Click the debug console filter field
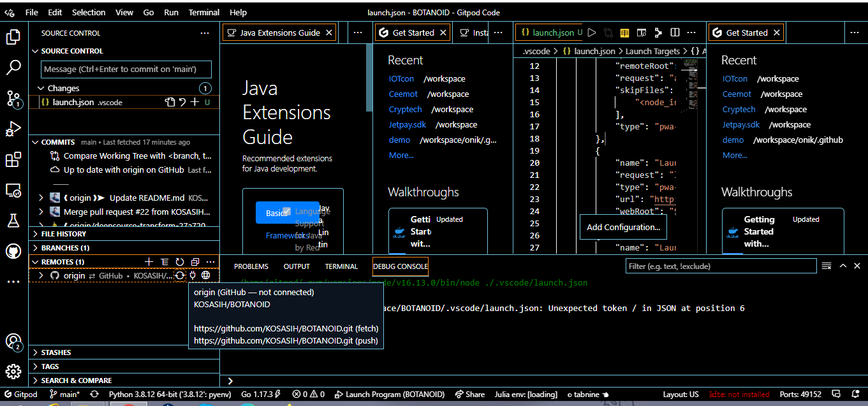 (720, 266)
